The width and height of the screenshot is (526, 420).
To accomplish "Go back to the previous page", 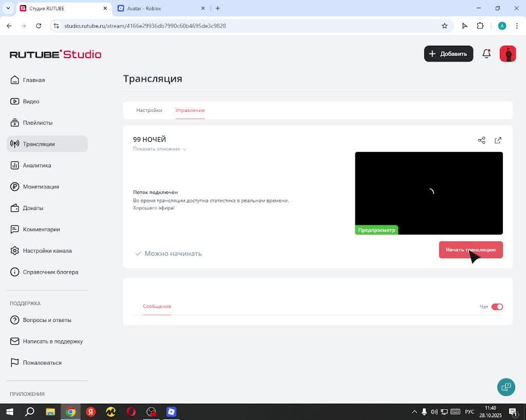I will point(9,26).
